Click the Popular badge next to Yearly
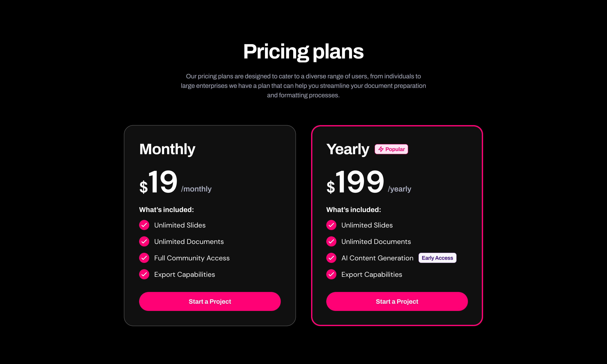The height and width of the screenshot is (364, 607). (391, 149)
